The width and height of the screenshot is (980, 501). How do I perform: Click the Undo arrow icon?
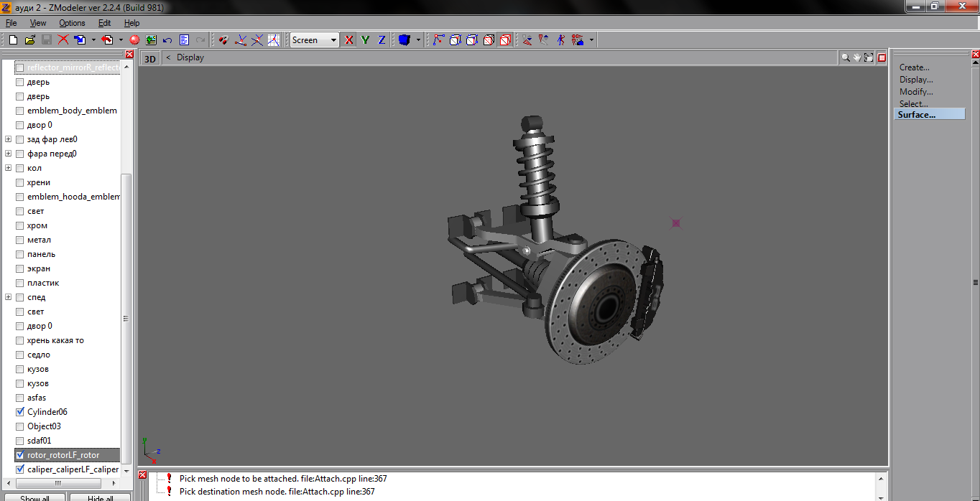(167, 40)
